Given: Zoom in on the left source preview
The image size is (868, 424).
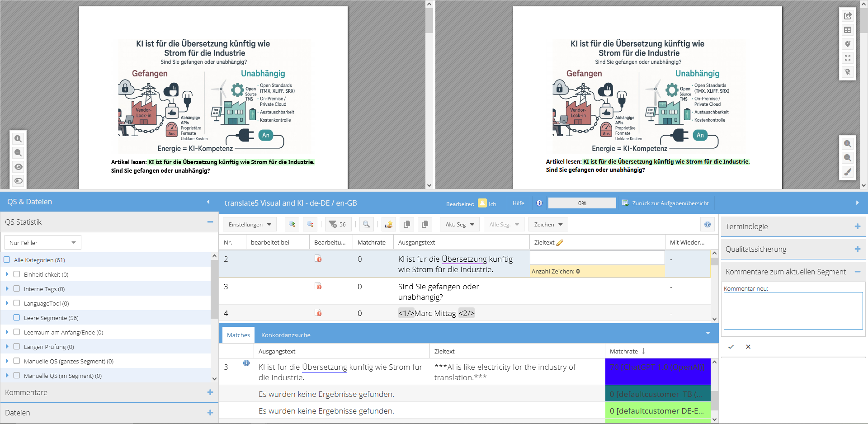Looking at the screenshot, I should (x=18, y=139).
